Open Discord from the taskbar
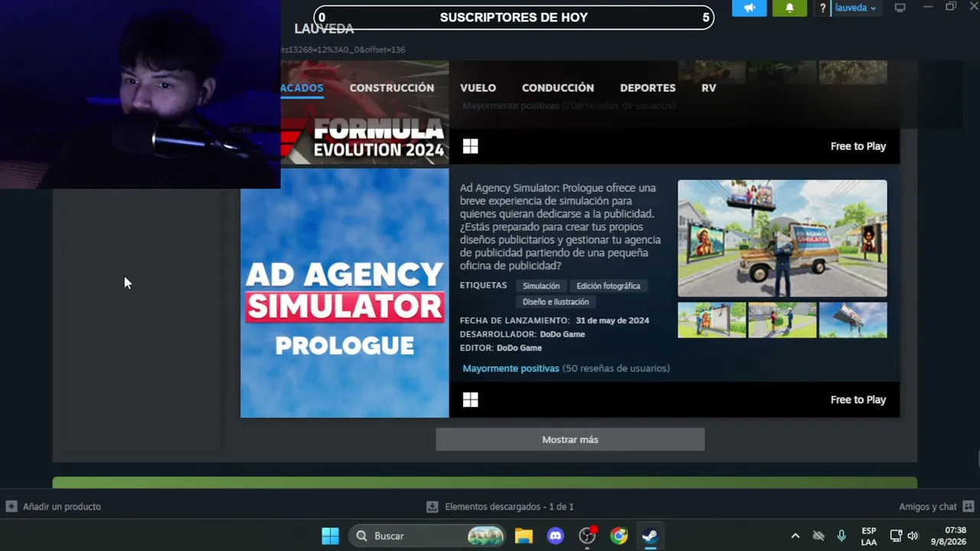This screenshot has height=551, width=980. [556, 536]
